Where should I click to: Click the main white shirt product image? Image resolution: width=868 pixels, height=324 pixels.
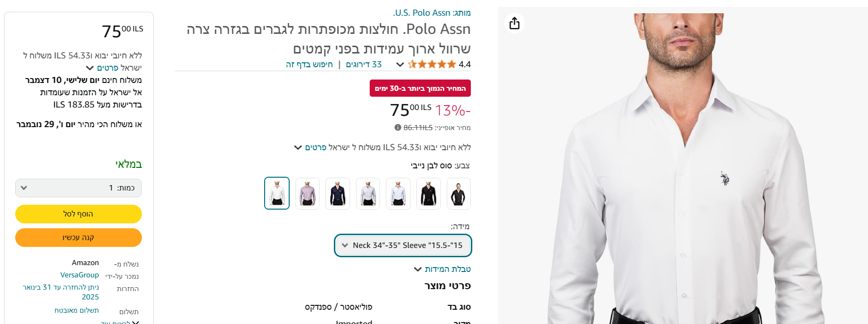pyautogui.click(x=682, y=167)
